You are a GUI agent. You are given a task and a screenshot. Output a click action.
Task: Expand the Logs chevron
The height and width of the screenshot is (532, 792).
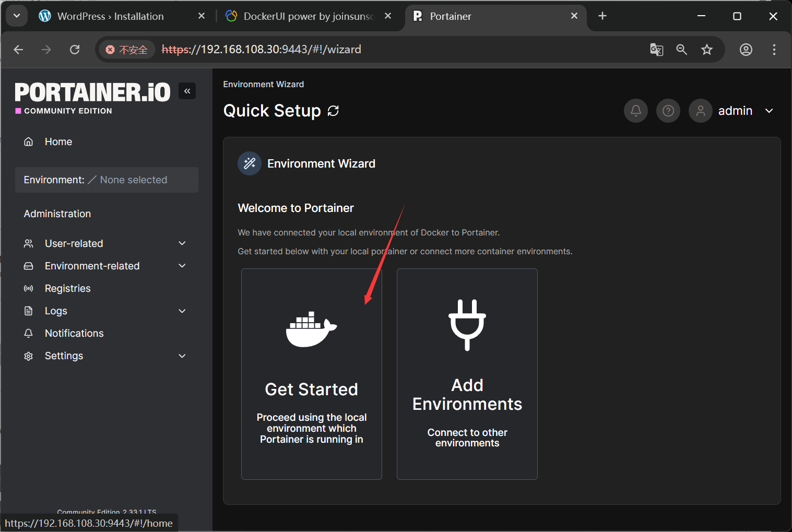coord(182,311)
